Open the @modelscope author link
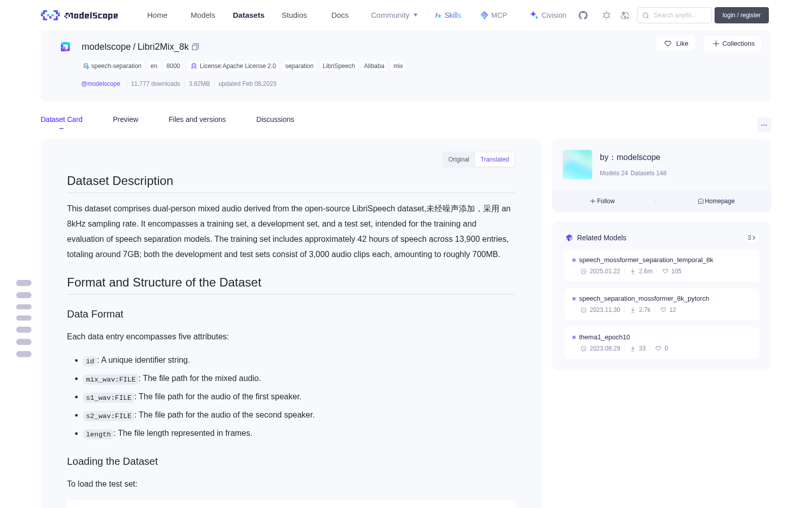Image resolution: width=812 pixels, height=508 pixels. coord(101,84)
